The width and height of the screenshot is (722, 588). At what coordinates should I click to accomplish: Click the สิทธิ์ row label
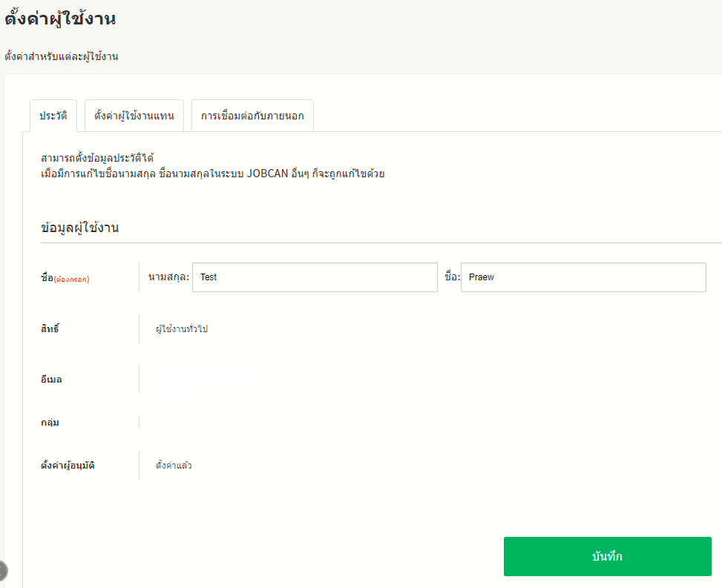(50, 328)
